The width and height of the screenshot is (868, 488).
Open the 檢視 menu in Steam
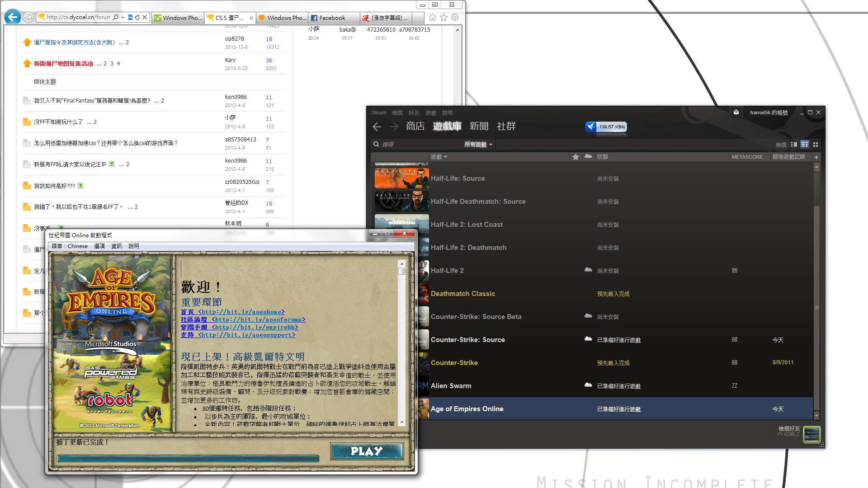397,113
